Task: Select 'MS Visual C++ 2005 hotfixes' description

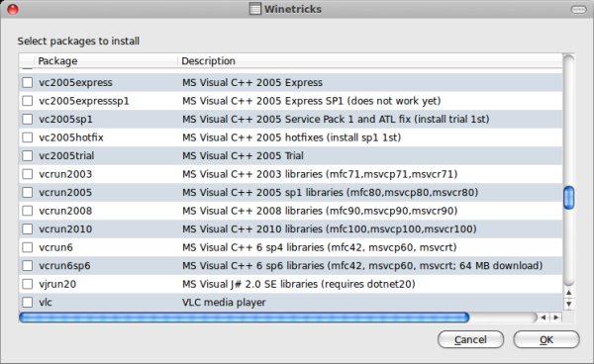Action: (x=292, y=137)
